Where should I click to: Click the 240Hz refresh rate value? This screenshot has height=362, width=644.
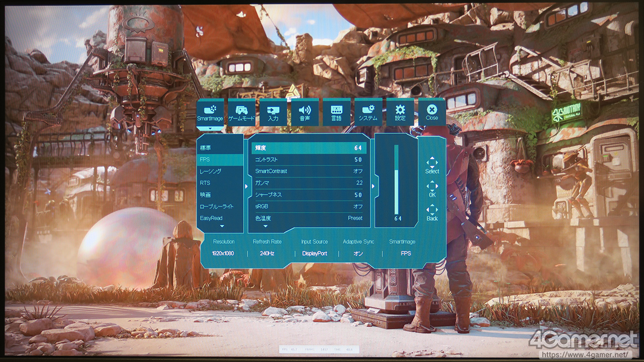267,253
